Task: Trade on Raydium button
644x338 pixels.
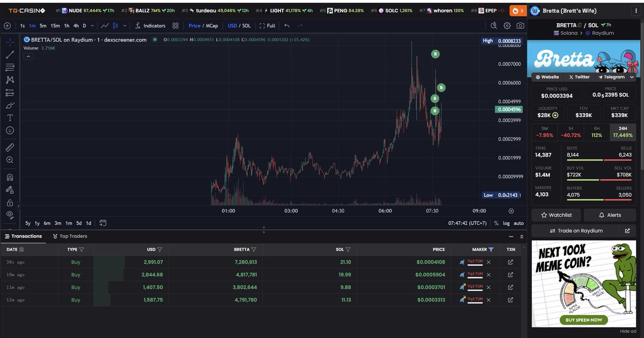Action: (576, 231)
